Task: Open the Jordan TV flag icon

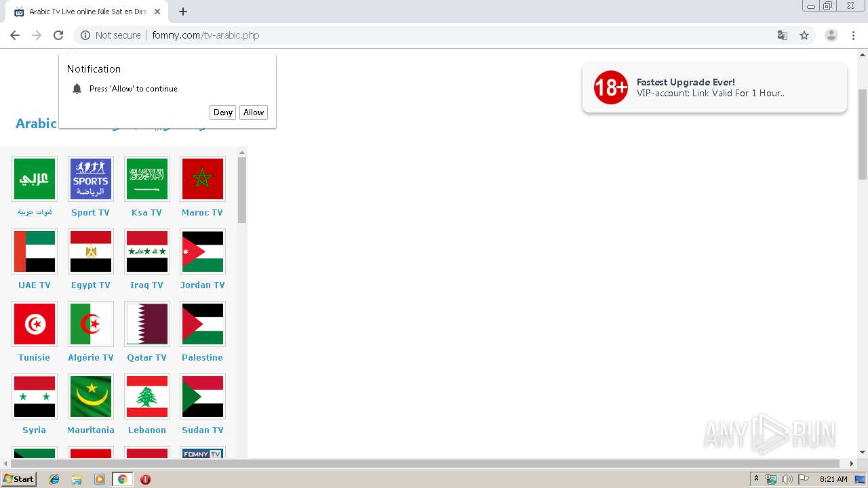Action: tap(202, 251)
